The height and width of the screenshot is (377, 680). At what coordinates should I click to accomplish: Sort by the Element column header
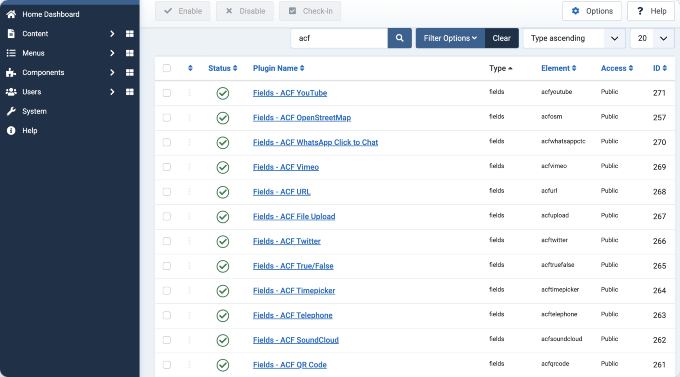(x=559, y=68)
